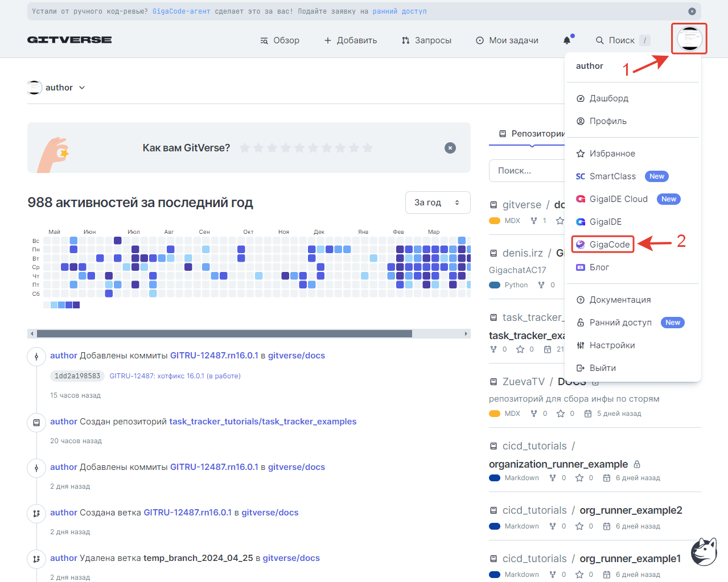This screenshot has height=582, width=728.
Task: Click the Профиль person icon
Action: point(581,121)
